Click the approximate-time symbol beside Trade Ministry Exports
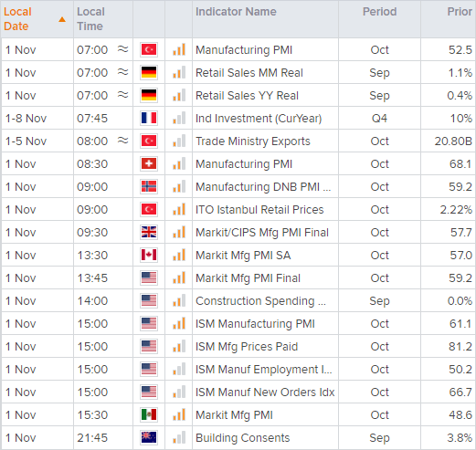 [x=123, y=141]
